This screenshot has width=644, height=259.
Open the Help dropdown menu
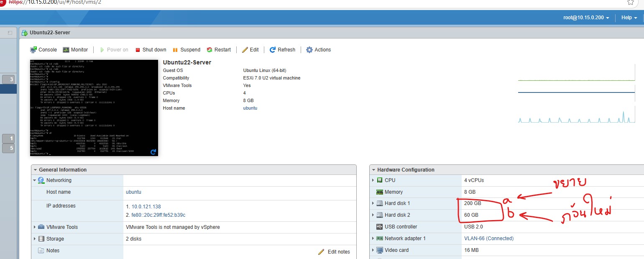629,18
